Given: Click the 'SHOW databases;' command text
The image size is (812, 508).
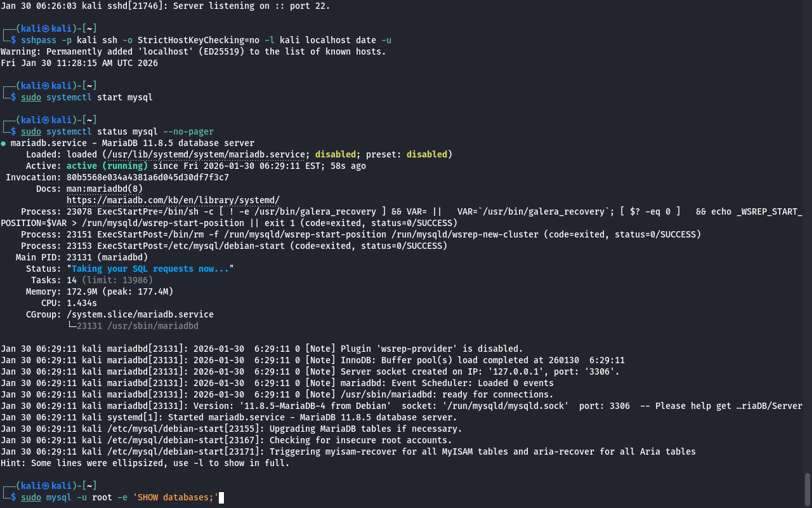Looking at the screenshot, I should tap(175, 497).
